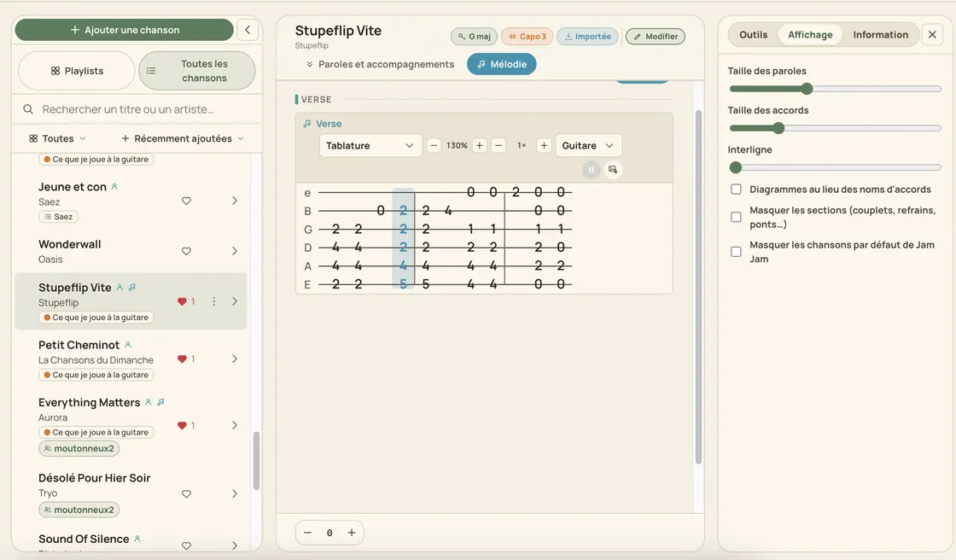This screenshot has height=560, width=956.
Task: Click the user icon next to Petit Cheminot
Action: (128, 345)
